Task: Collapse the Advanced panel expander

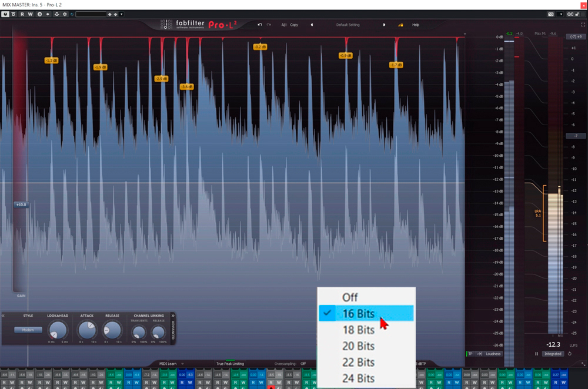Action: point(173,316)
